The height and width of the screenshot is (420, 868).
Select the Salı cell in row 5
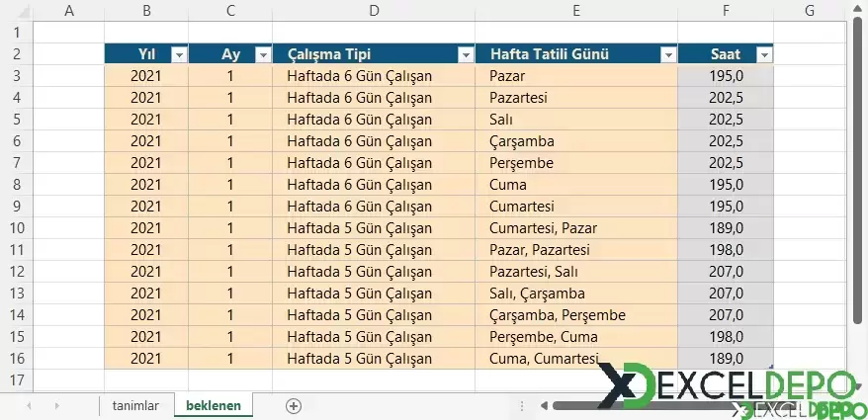pos(576,120)
